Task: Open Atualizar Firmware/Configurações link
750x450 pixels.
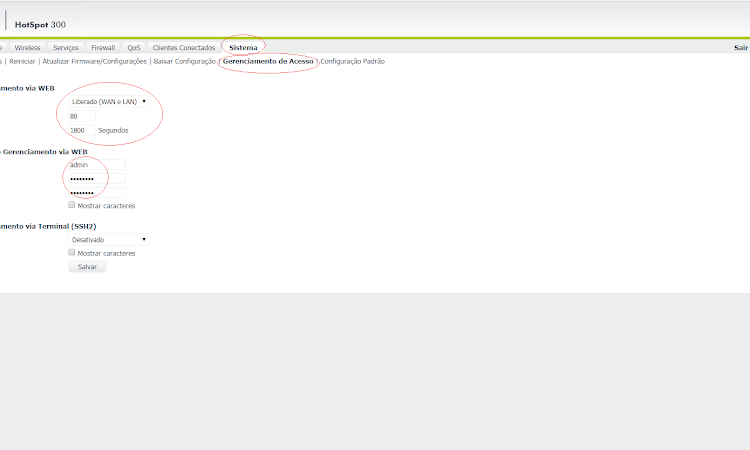Action: click(95, 61)
